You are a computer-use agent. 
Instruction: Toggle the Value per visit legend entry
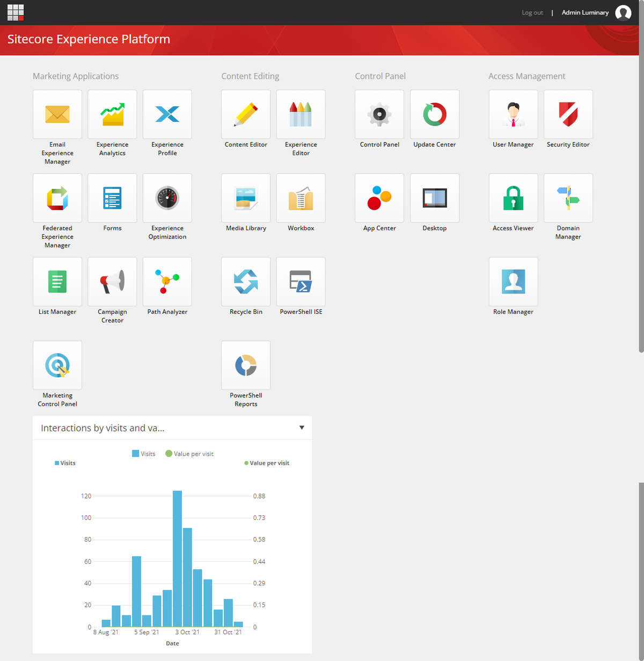point(189,453)
